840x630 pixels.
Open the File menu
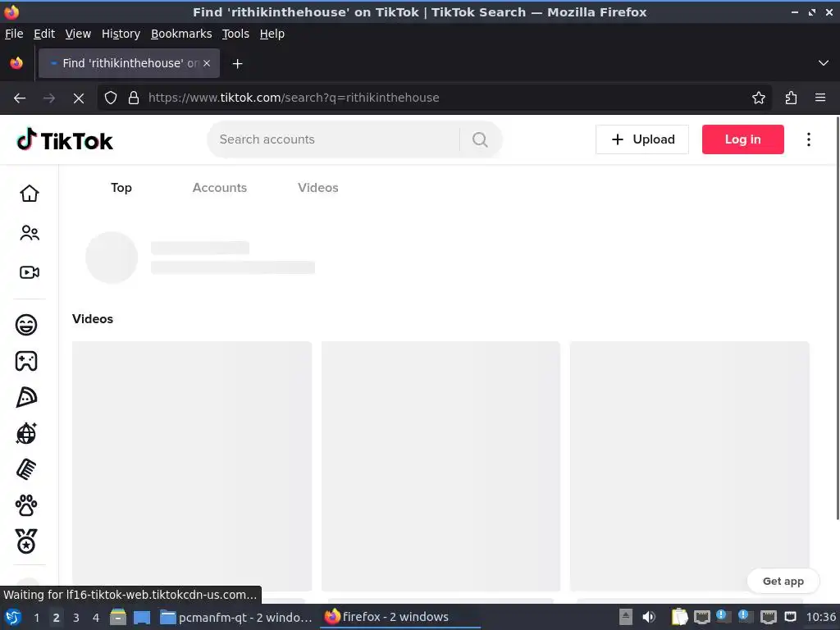pyautogui.click(x=14, y=34)
